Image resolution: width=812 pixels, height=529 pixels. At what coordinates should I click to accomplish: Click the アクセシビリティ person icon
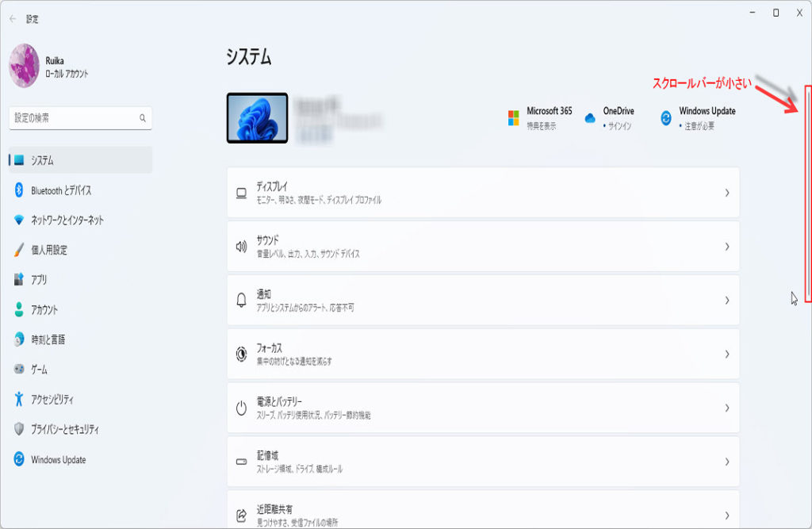[19, 400]
